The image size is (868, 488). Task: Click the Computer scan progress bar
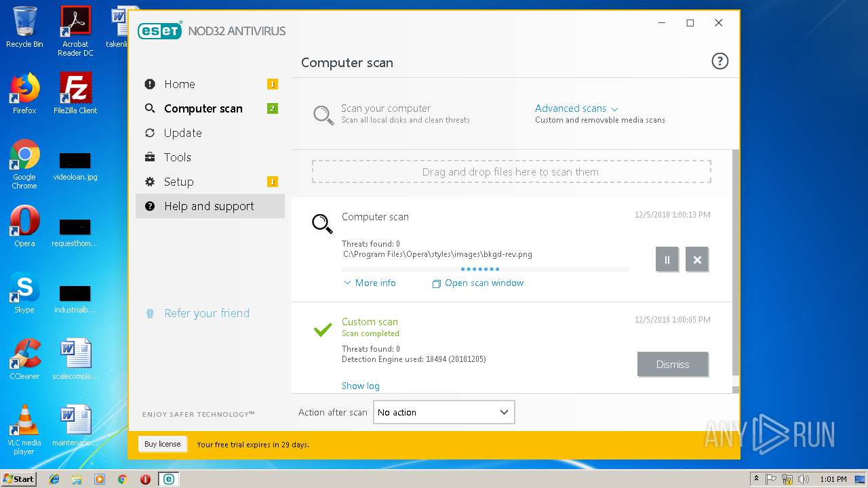(x=486, y=269)
